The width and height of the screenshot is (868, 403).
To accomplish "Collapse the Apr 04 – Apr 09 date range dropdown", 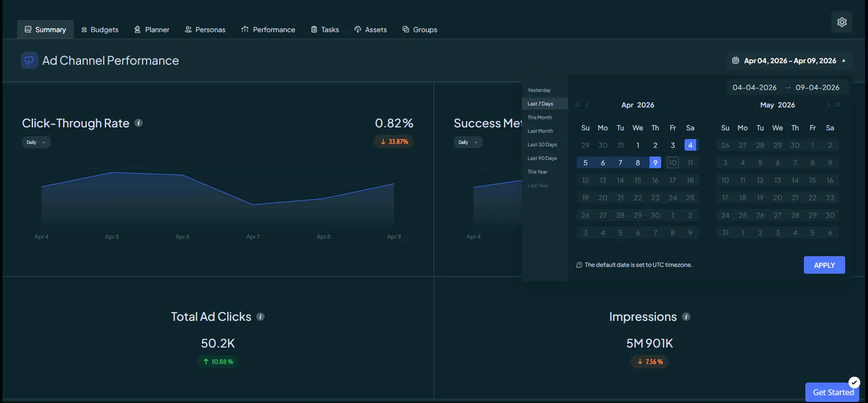I will [789, 61].
